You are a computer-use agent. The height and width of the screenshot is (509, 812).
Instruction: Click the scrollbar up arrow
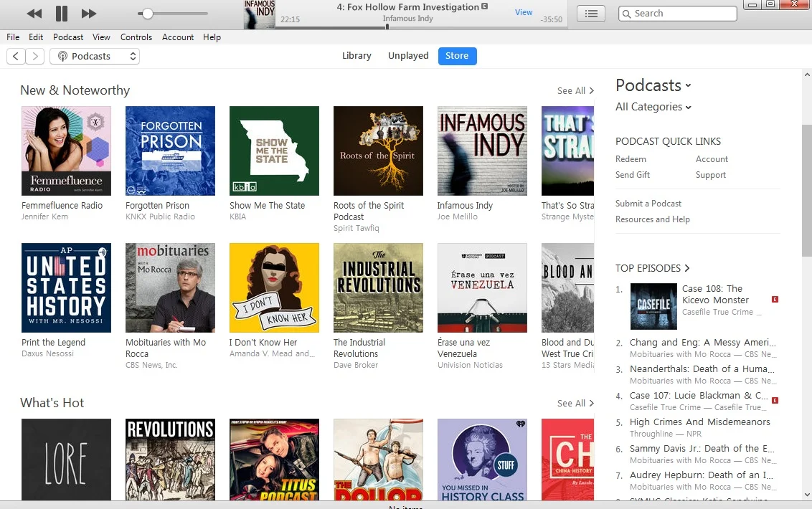807,75
